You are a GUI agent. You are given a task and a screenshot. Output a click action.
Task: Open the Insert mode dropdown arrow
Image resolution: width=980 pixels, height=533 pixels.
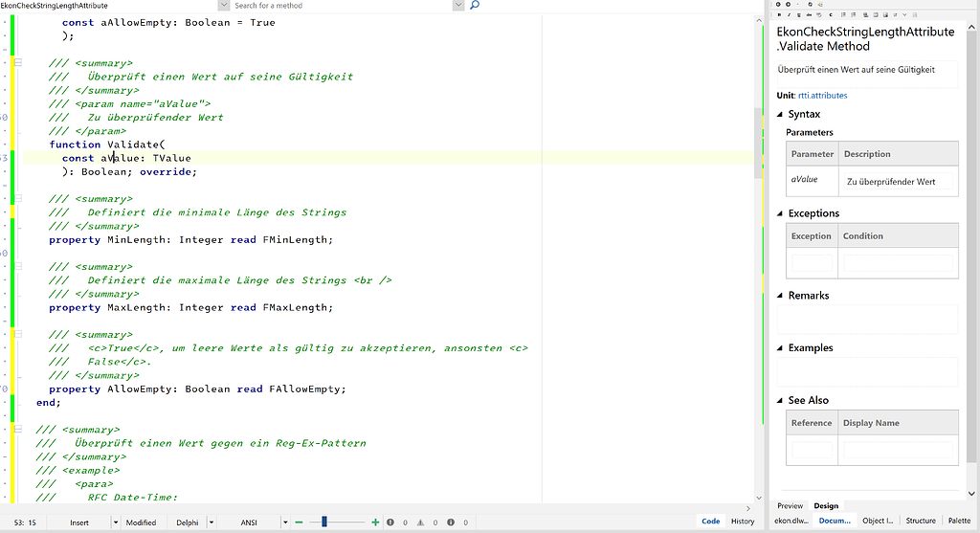pyautogui.click(x=117, y=522)
